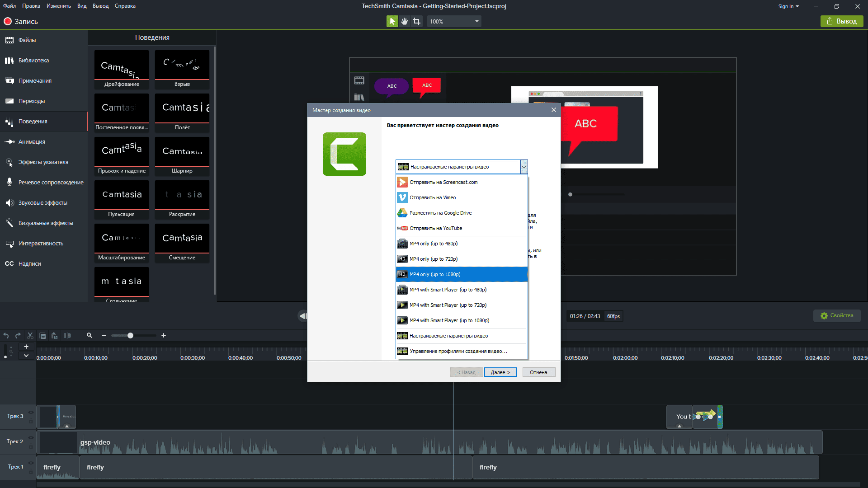This screenshot has height=488, width=868.
Task: Open Визуальные эффекты panel
Action: point(43,223)
